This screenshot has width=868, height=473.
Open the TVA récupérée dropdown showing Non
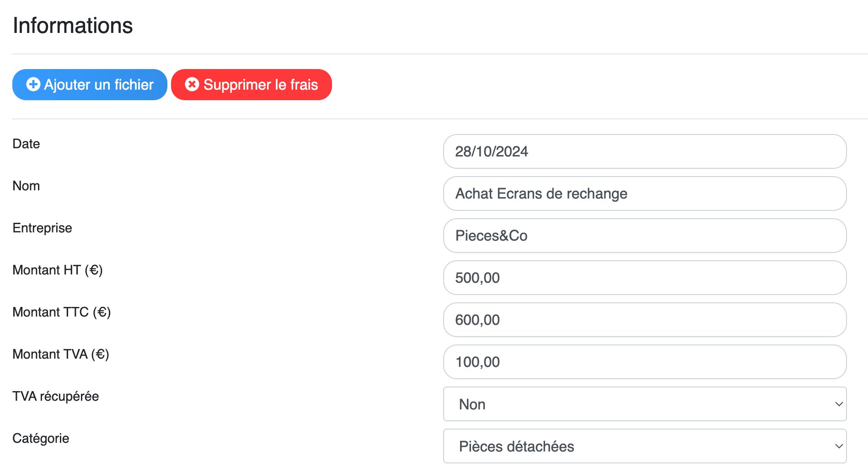(x=645, y=404)
